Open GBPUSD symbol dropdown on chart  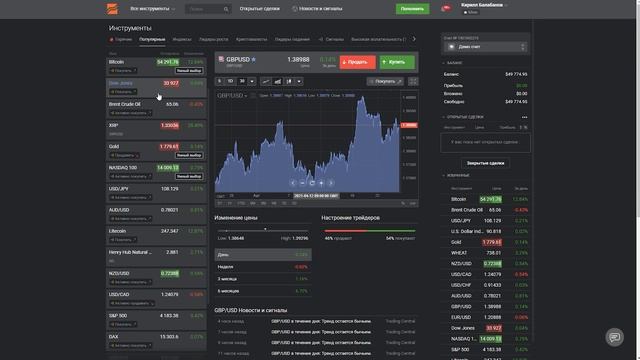[232, 96]
